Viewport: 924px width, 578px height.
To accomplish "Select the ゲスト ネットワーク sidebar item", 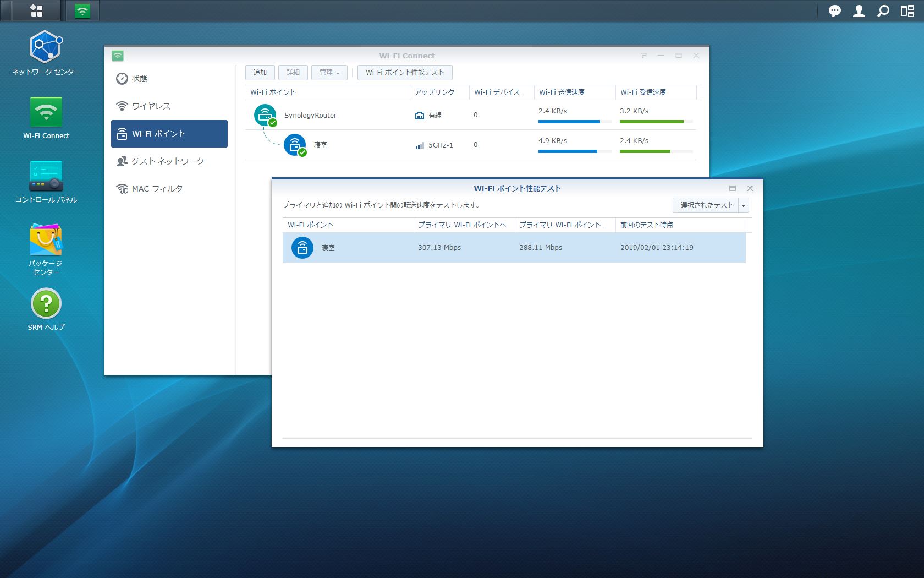I will tap(169, 161).
